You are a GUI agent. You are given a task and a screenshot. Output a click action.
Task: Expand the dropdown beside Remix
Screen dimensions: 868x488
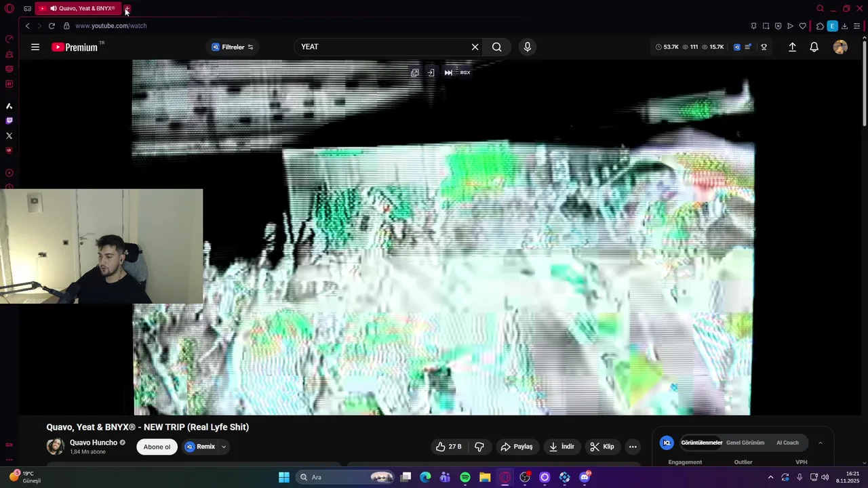tap(223, 447)
